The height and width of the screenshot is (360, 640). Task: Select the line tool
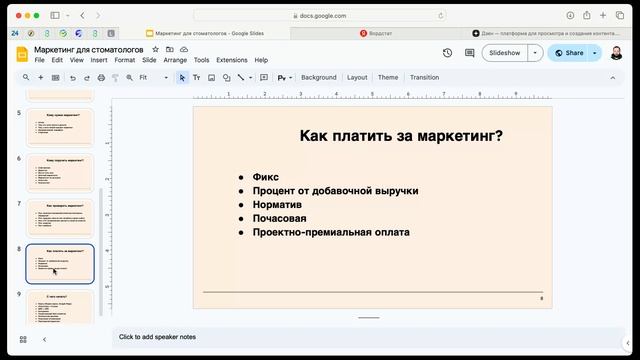point(241,78)
